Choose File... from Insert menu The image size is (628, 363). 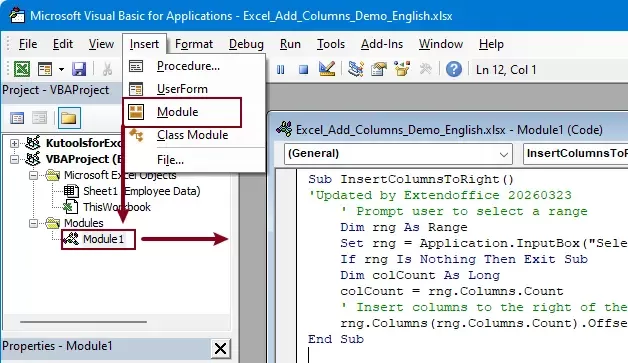click(194, 160)
